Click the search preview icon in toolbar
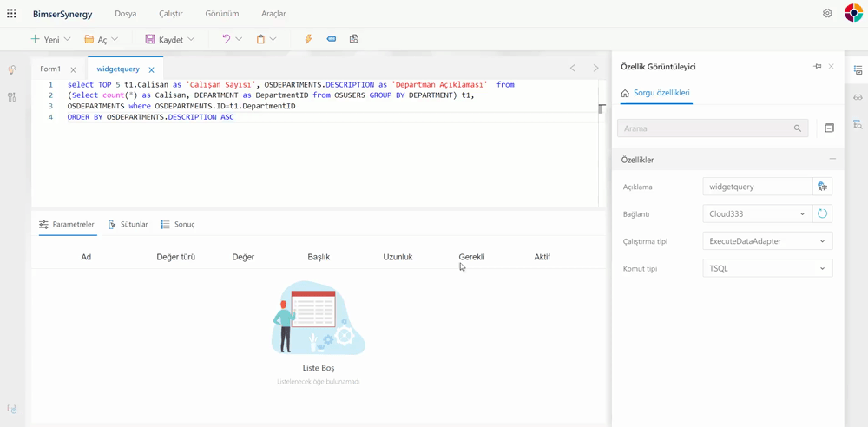 point(354,39)
